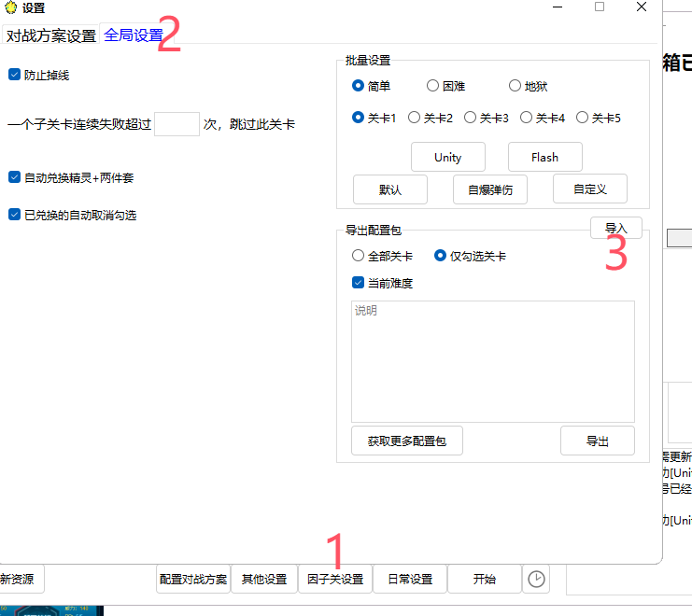
Task: Click the 导出配置包 group label
Action: [373, 230]
